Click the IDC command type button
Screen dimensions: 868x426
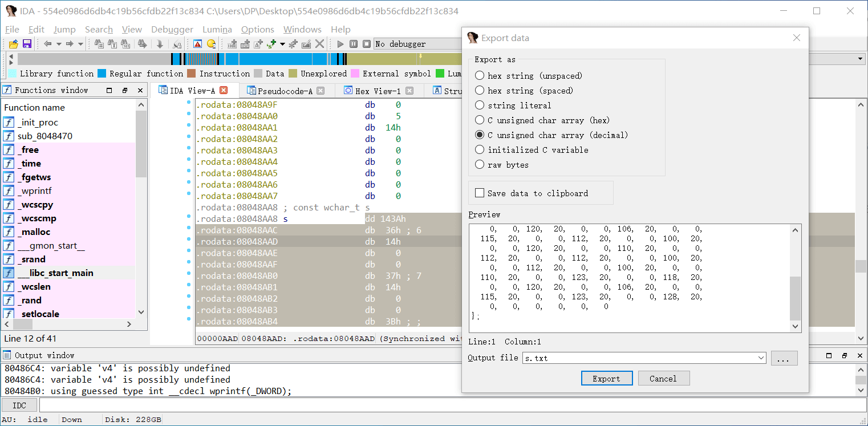click(x=19, y=405)
